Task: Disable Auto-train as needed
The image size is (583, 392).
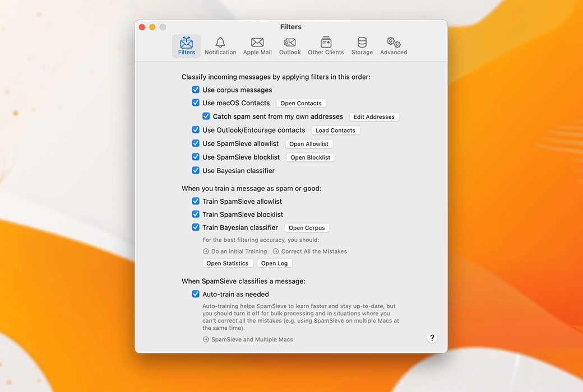Action: [x=196, y=294]
